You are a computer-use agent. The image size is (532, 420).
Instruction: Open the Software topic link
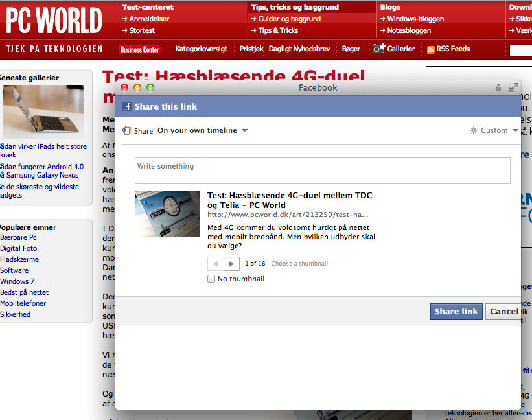[x=14, y=270]
